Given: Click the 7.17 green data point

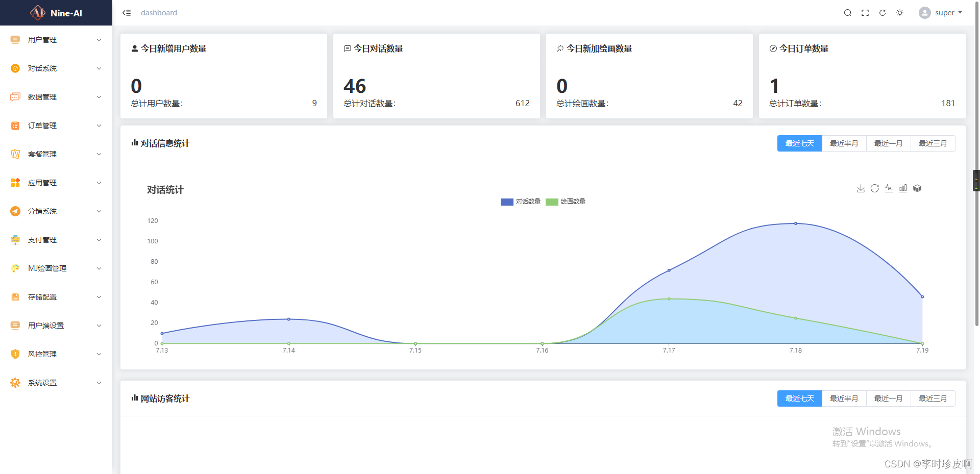Looking at the screenshot, I should (x=669, y=299).
